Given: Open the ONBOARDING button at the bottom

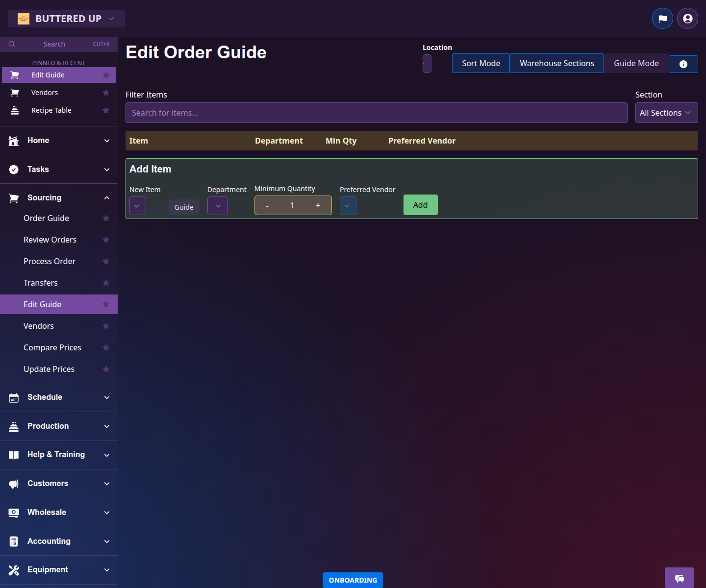Looking at the screenshot, I should pos(353,580).
